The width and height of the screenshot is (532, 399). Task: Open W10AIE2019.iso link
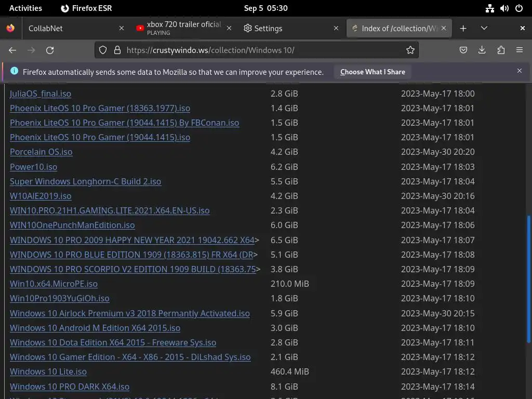(41, 196)
